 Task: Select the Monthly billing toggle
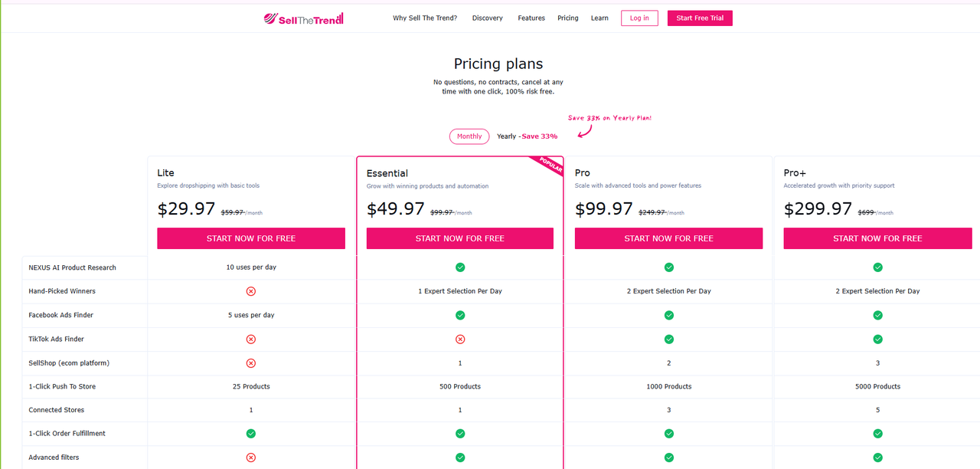(x=469, y=136)
